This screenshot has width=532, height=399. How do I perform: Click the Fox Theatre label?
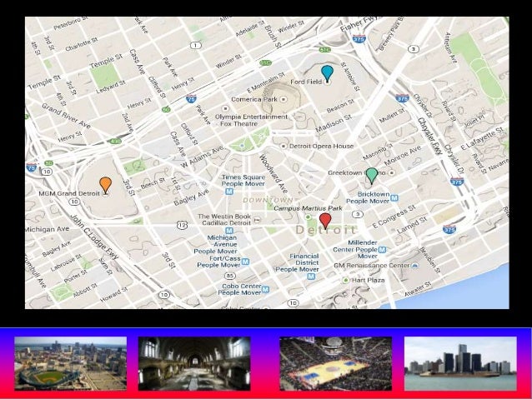(238, 124)
